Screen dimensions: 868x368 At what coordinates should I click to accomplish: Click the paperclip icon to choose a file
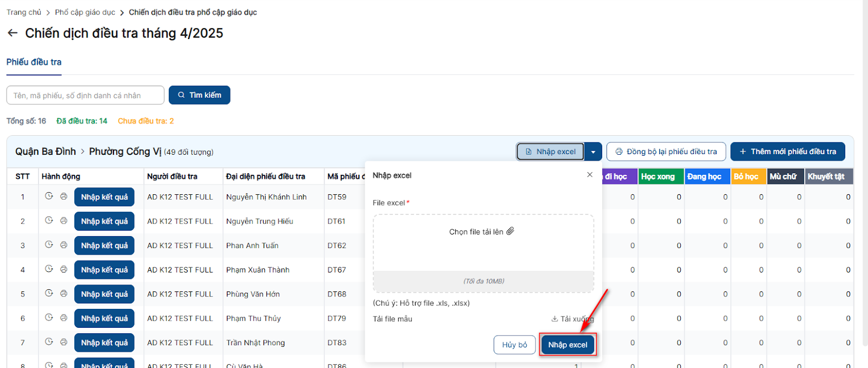(510, 231)
